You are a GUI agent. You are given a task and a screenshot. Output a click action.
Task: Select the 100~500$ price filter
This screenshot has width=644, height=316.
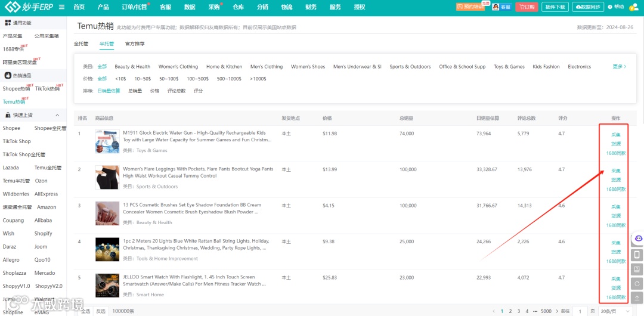(x=197, y=79)
